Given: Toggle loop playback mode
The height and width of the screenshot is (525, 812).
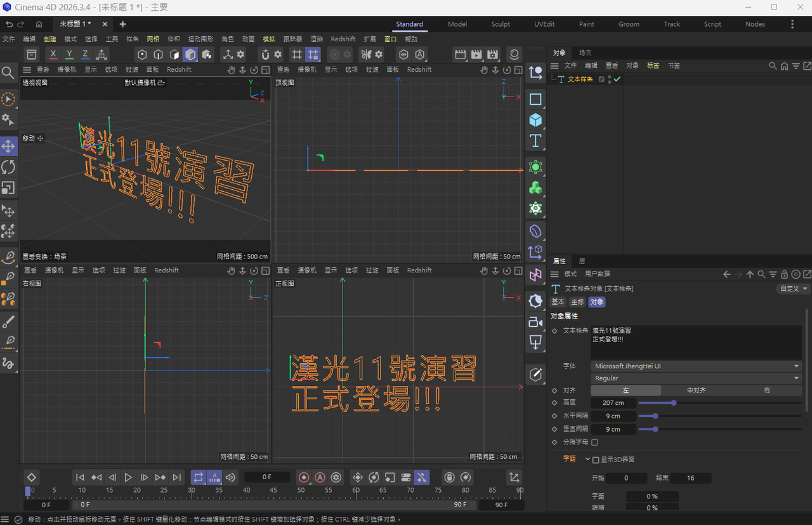Looking at the screenshot, I should [199, 477].
